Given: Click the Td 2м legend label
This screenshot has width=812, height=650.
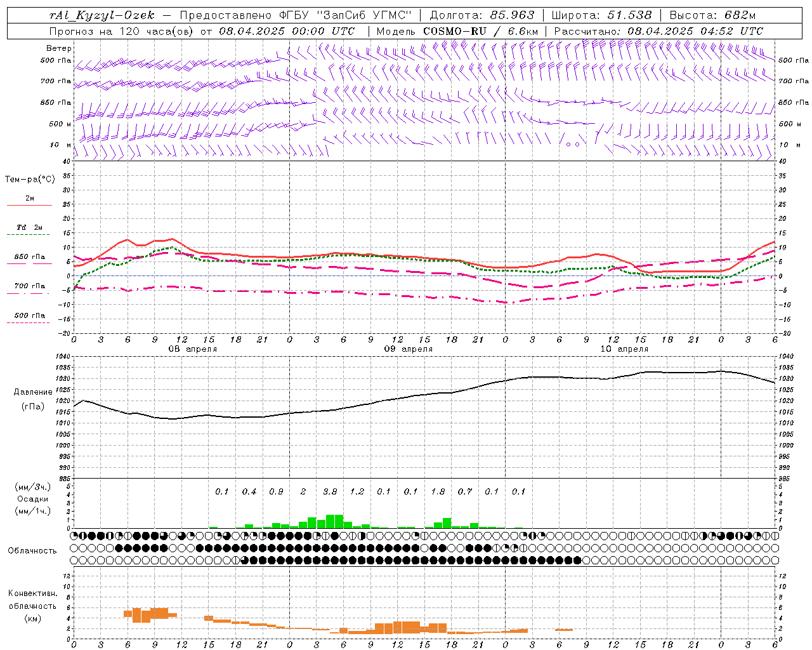Looking at the screenshot, I should [30, 227].
